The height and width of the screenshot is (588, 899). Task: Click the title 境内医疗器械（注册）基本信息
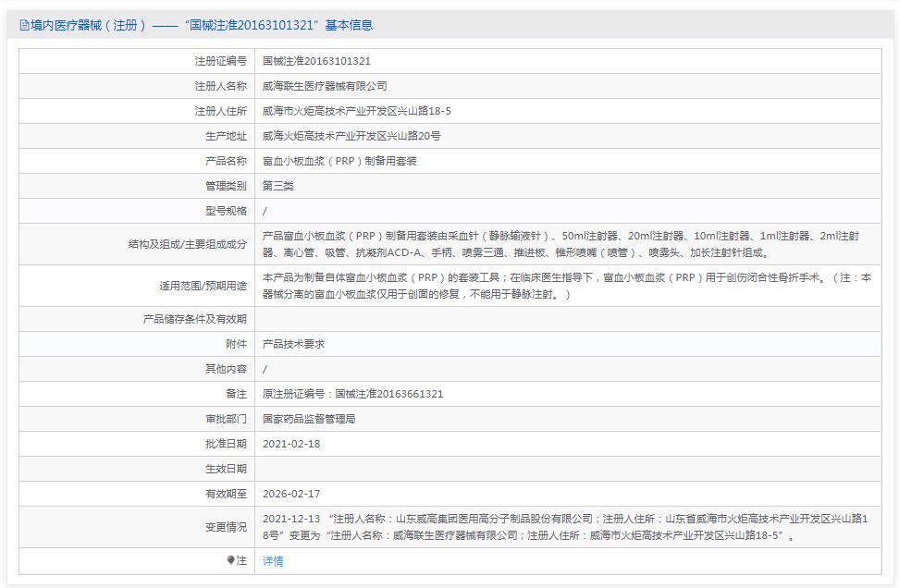tap(202, 25)
